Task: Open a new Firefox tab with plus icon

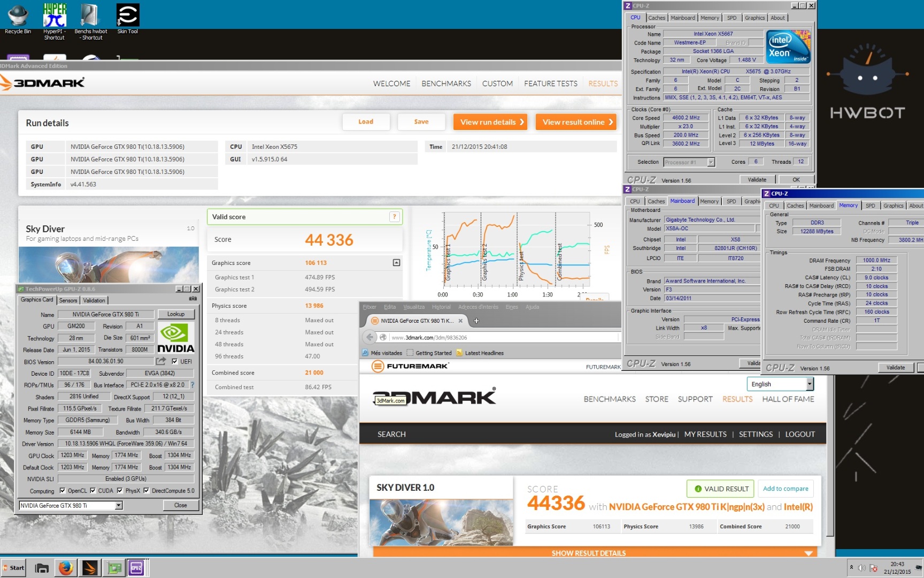Action: (476, 321)
